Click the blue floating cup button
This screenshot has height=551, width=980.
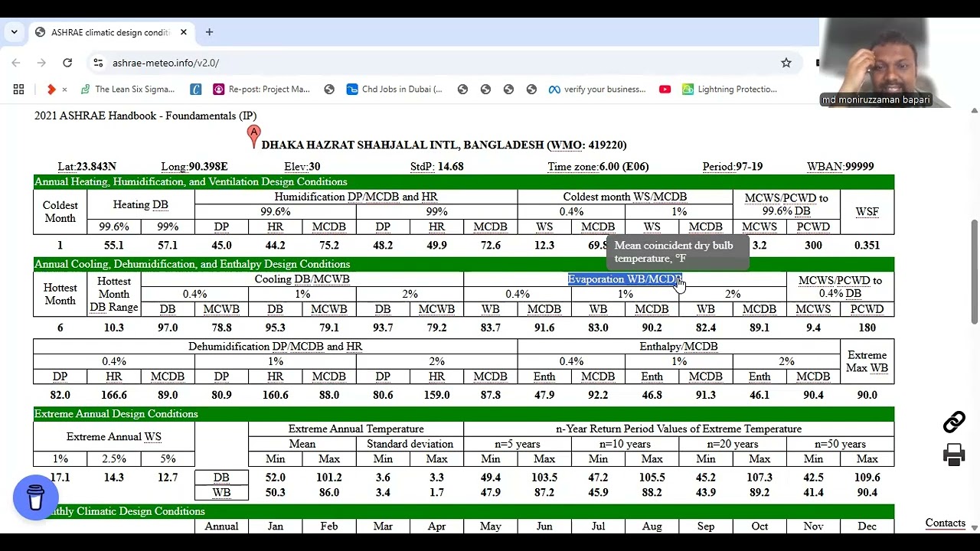pyautogui.click(x=36, y=497)
